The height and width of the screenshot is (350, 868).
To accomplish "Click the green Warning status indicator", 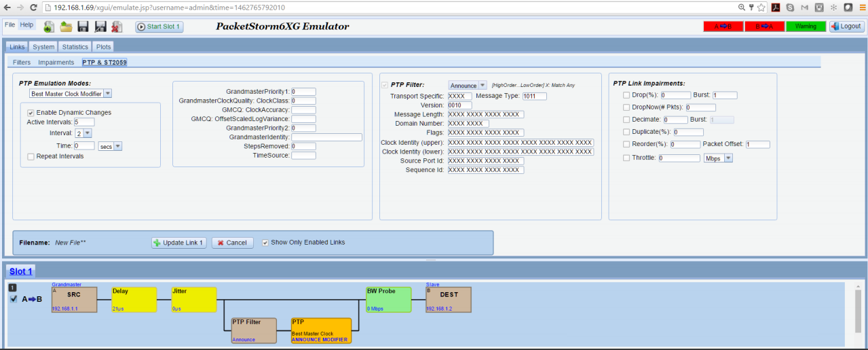I will (806, 27).
